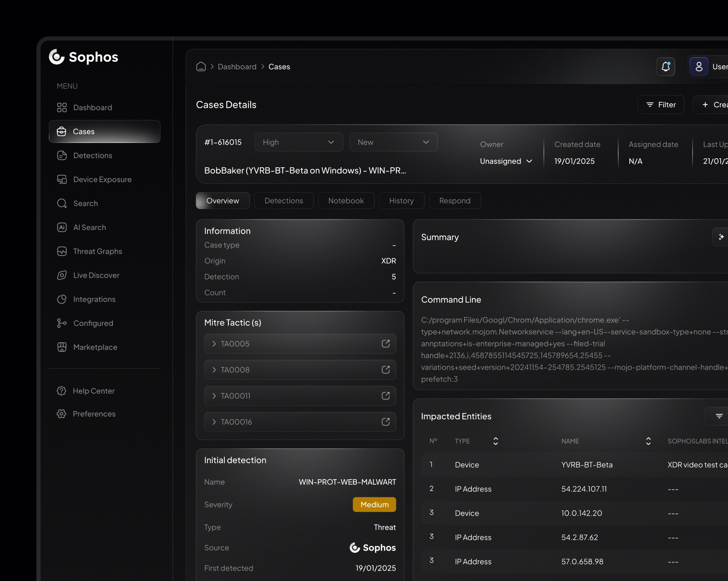Open the notifications bell
The width and height of the screenshot is (728, 581).
(666, 67)
